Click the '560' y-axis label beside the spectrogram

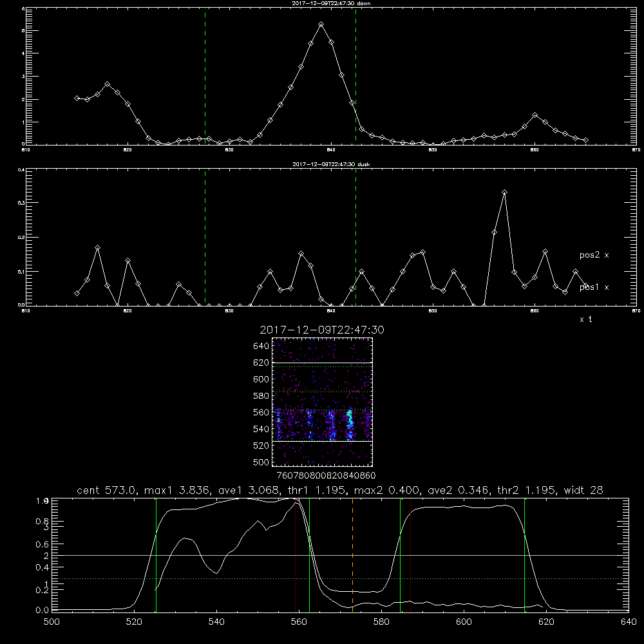click(x=261, y=412)
